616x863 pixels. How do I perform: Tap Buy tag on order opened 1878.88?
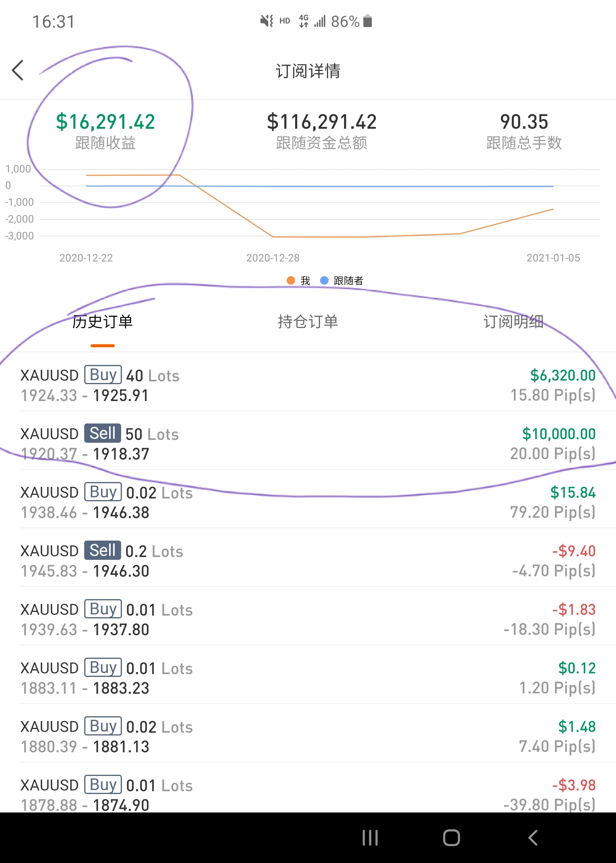pos(103,785)
